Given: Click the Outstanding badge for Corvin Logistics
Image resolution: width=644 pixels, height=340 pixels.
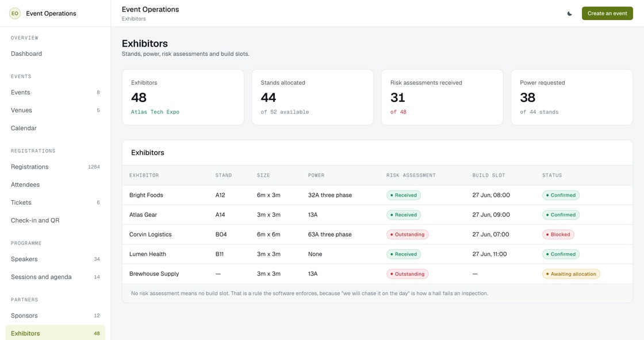Looking at the screenshot, I should point(408,235).
